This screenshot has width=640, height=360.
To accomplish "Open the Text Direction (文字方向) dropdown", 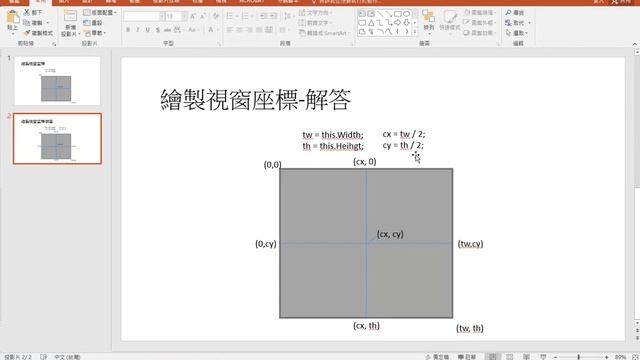I will tap(315, 13).
